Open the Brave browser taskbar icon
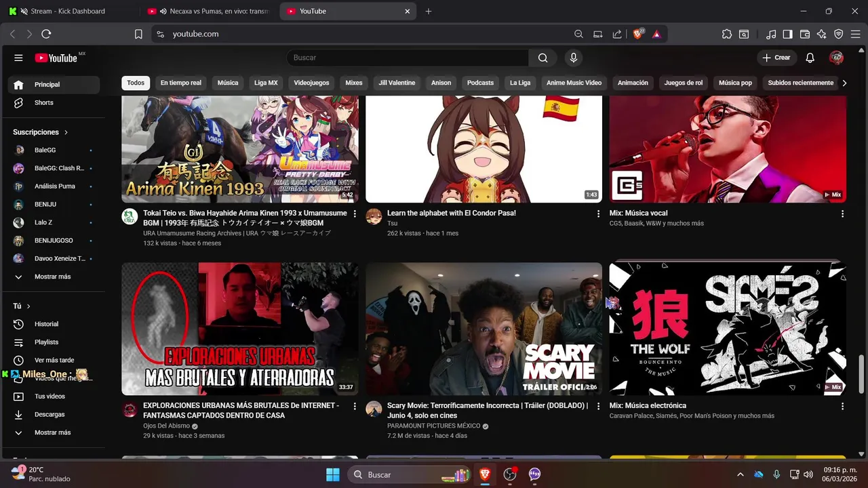 click(x=485, y=474)
